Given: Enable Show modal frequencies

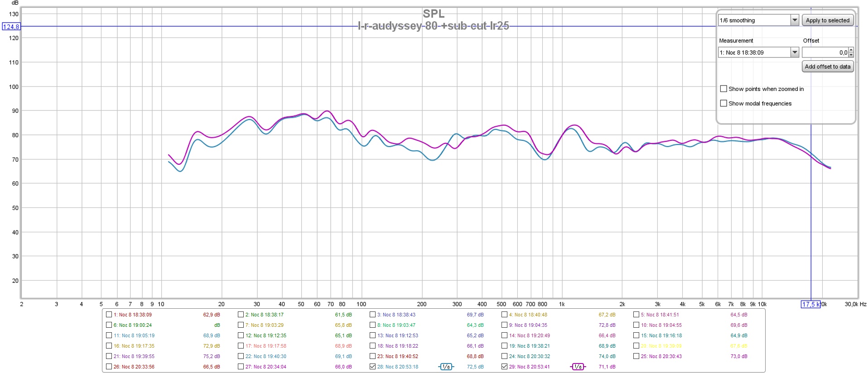Looking at the screenshot, I should click(x=723, y=103).
